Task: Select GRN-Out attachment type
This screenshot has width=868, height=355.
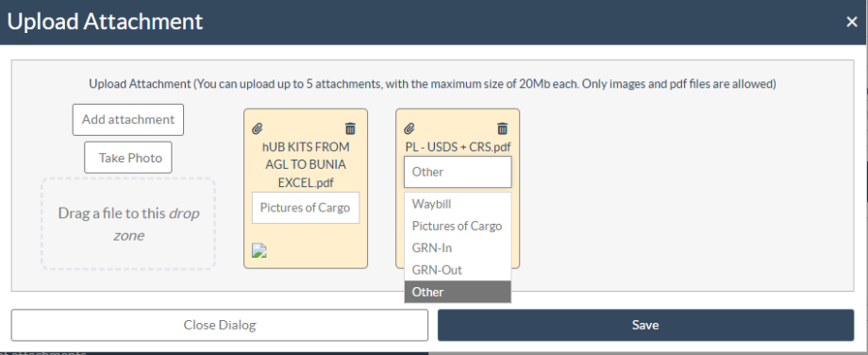Action: [x=458, y=270]
